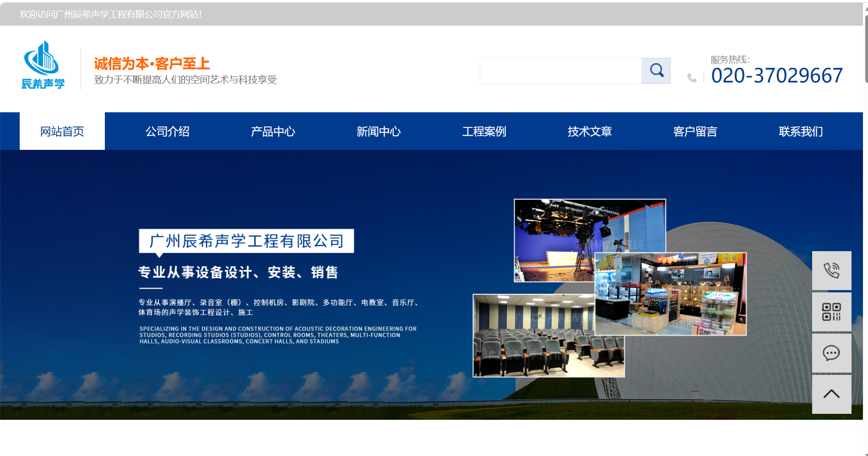Open the phone contact floating icon
868x456 pixels.
(x=831, y=270)
